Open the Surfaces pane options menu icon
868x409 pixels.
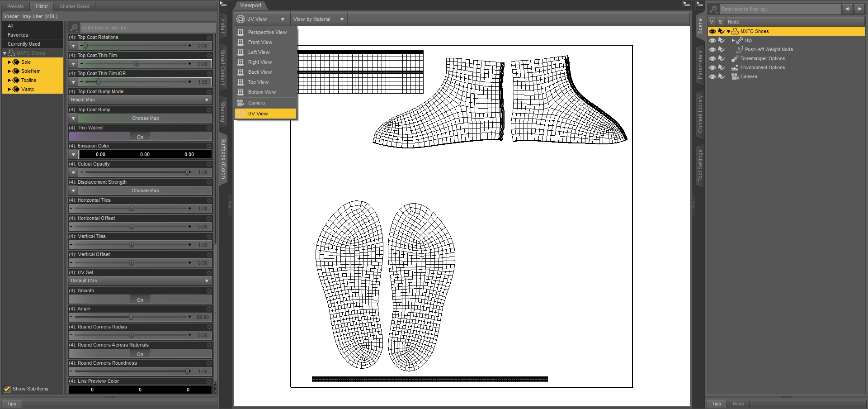223,5
